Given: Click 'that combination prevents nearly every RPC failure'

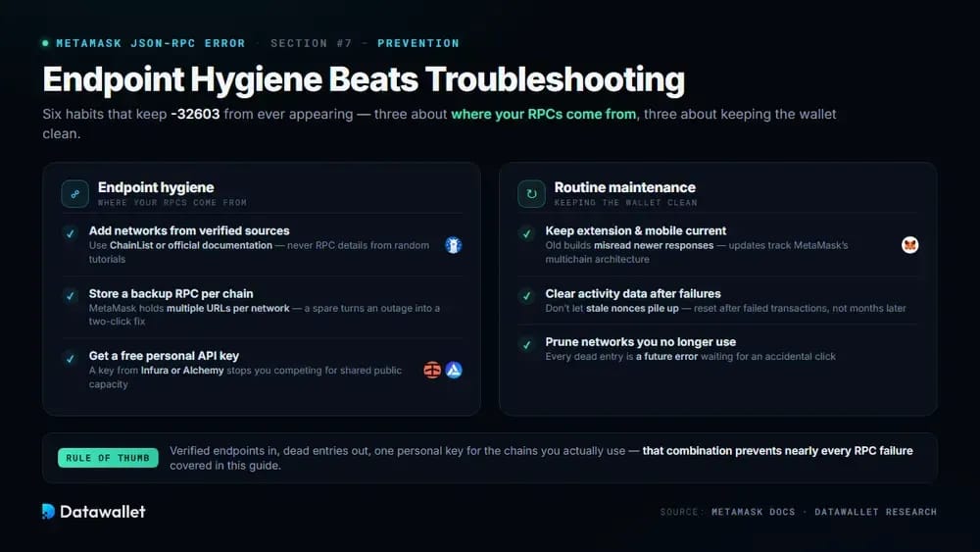Looking at the screenshot, I should point(777,451).
